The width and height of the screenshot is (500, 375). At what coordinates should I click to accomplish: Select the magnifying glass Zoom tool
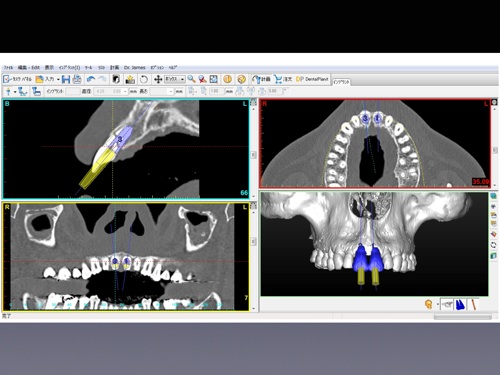191,79
